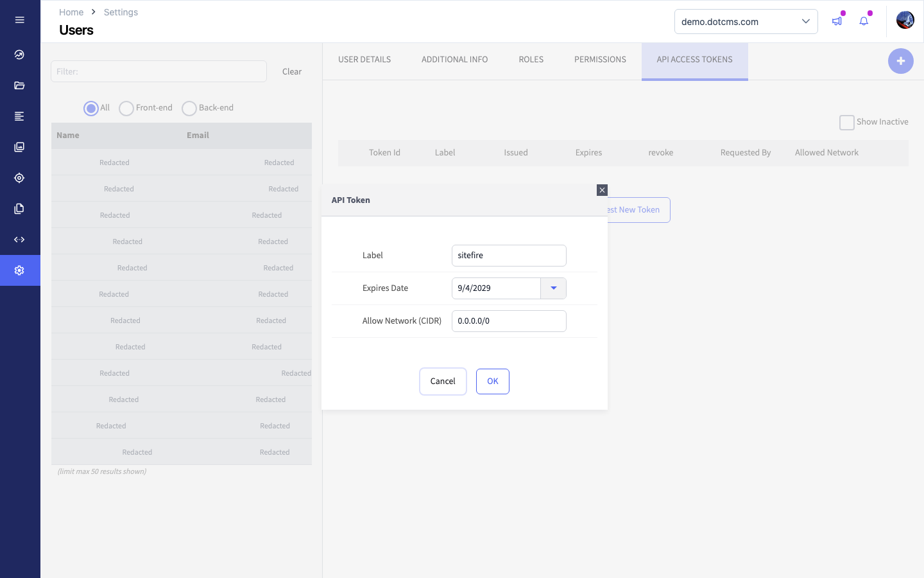This screenshot has width=924, height=578.
Task: Confirm the API token with OK
Action: pyautogui.click(x=493, y=381)
